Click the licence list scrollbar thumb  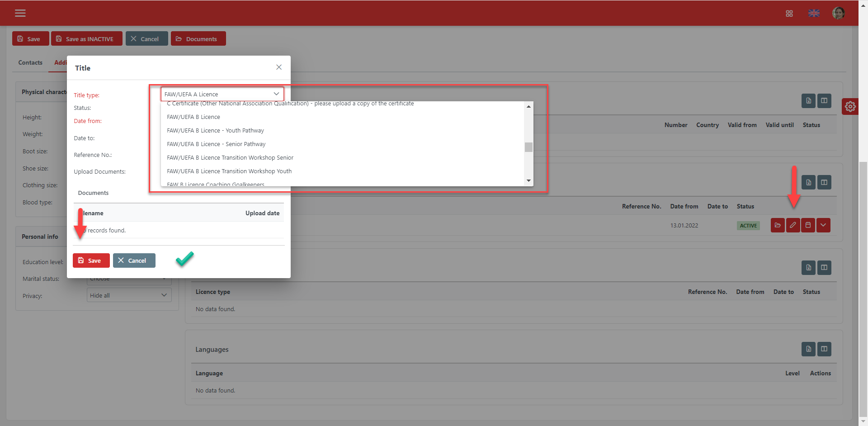tap(528, 147)
